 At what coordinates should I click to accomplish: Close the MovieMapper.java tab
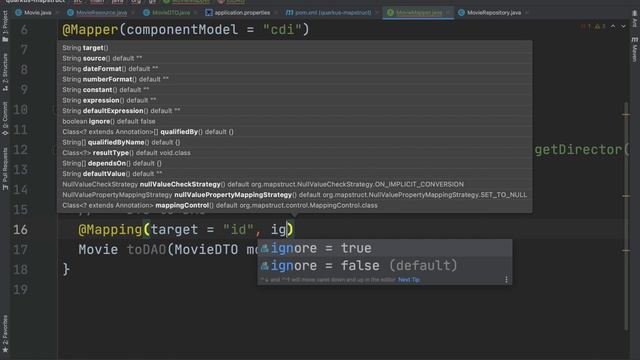(x=448, y=13)
